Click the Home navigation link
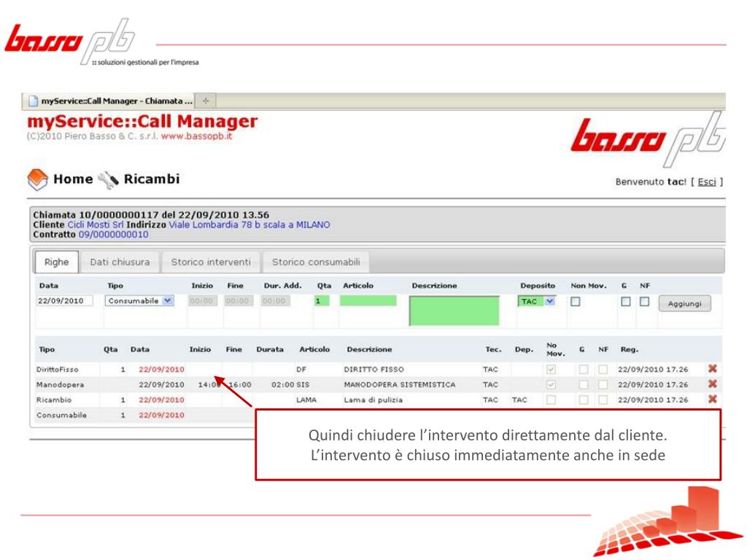747x560 pixels. tap(73, 179)
